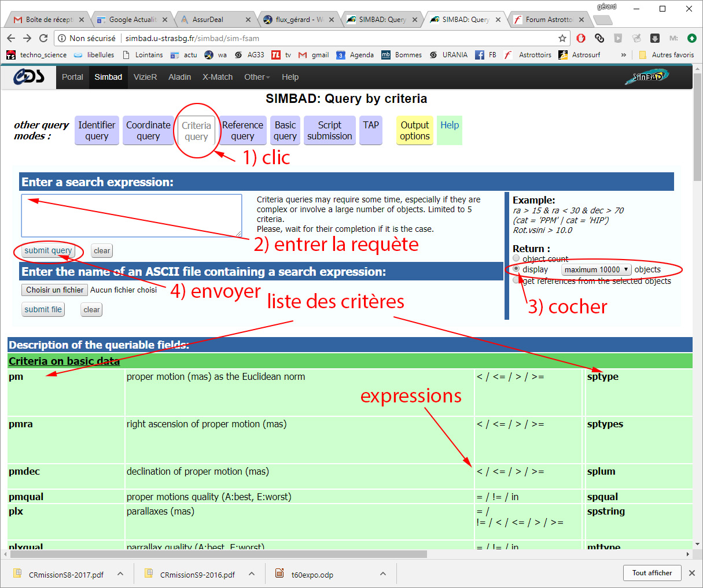Select the display radio button
703x588 pixels.
[x=516, y=269]
